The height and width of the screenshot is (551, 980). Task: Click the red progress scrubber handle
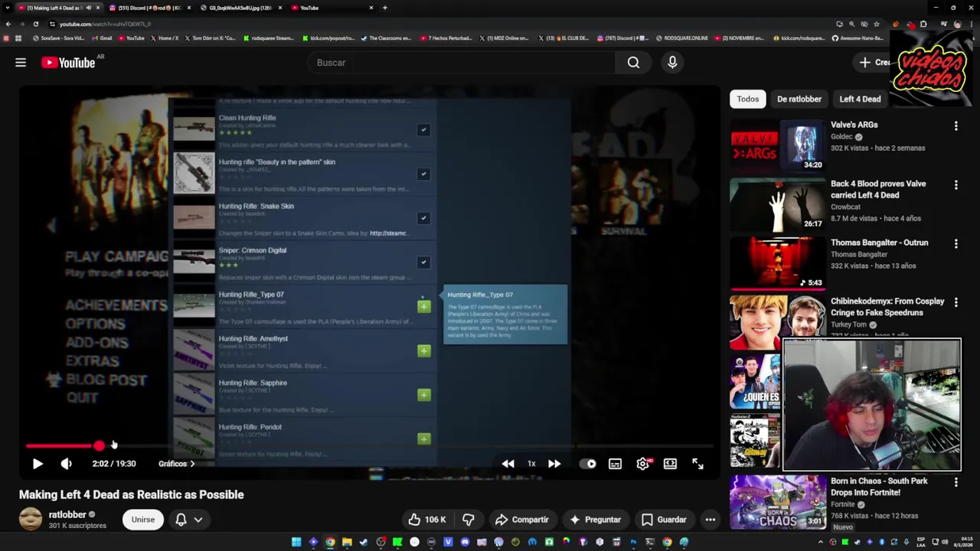[99, 446]
